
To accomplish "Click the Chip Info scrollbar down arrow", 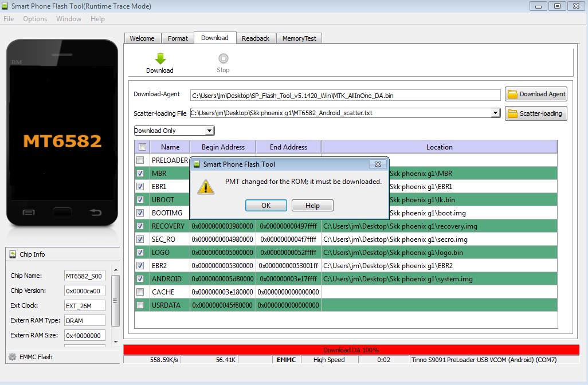I will [116, 342].
